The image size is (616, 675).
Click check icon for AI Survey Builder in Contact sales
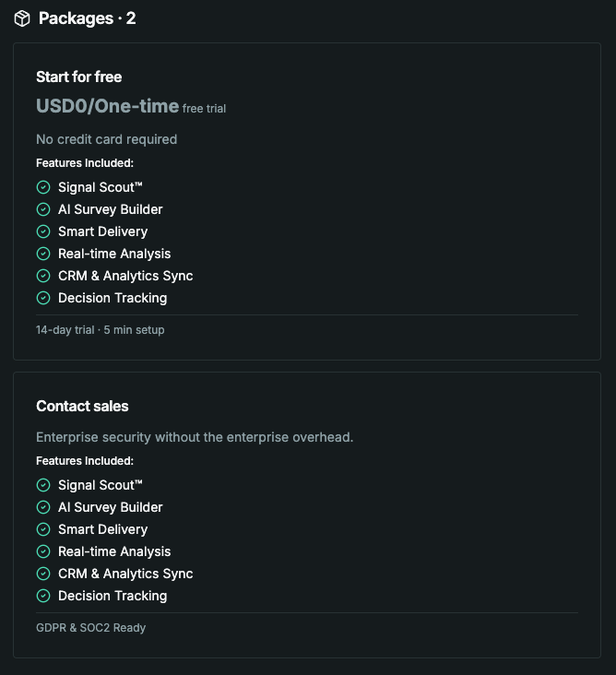coord(43,507)
